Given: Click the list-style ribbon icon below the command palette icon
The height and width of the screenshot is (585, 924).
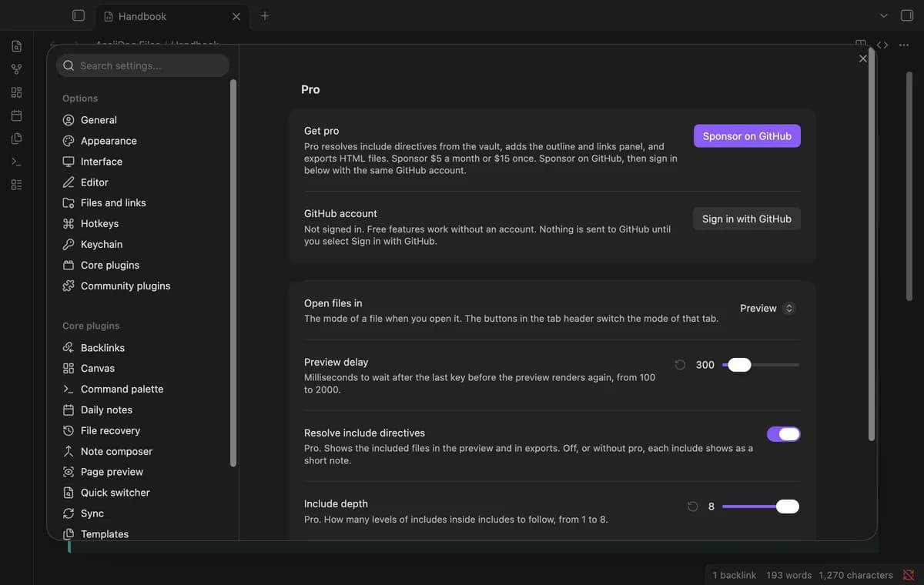Looking at the screenshot, I should pyautogui.click(x=16, y=185).
